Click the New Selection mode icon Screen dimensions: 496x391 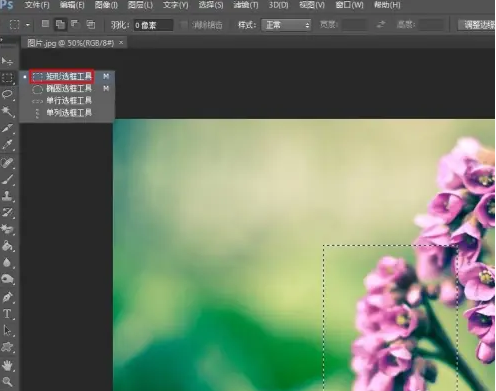click(x=45, y=24)
